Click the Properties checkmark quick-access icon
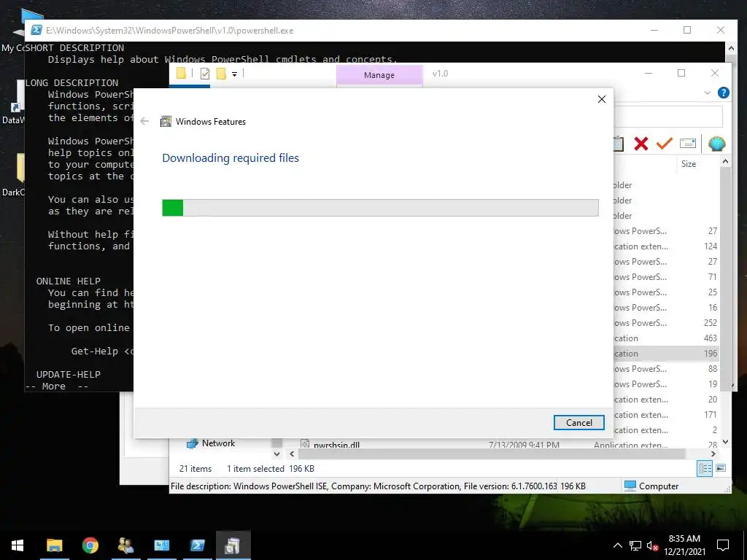Image resolution: width=747 pixels, height=560 pixels. point(205,74)
